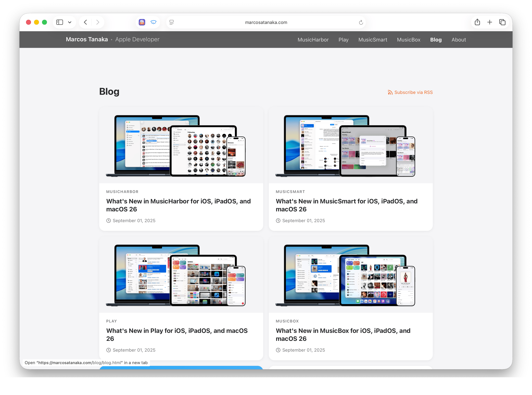Viewport: 532px width, 395px height.
Task: Click the "Blog" page heading
Action: coord(109,92)
